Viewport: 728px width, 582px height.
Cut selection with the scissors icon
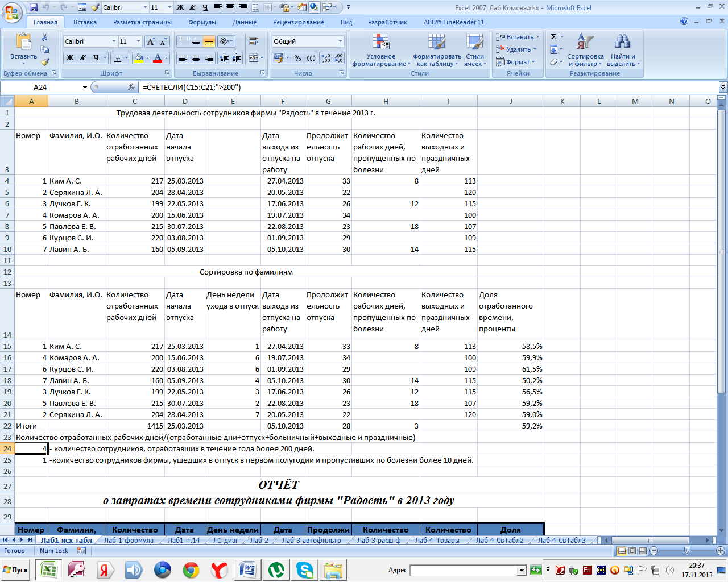[x=45, y=37]
